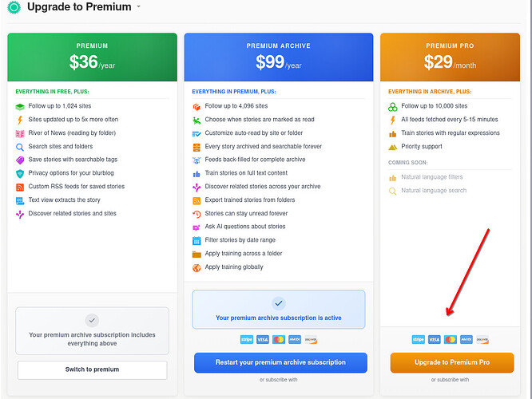Click the Stripe payment badge under Premium Pro

click(x=418, y=339)
